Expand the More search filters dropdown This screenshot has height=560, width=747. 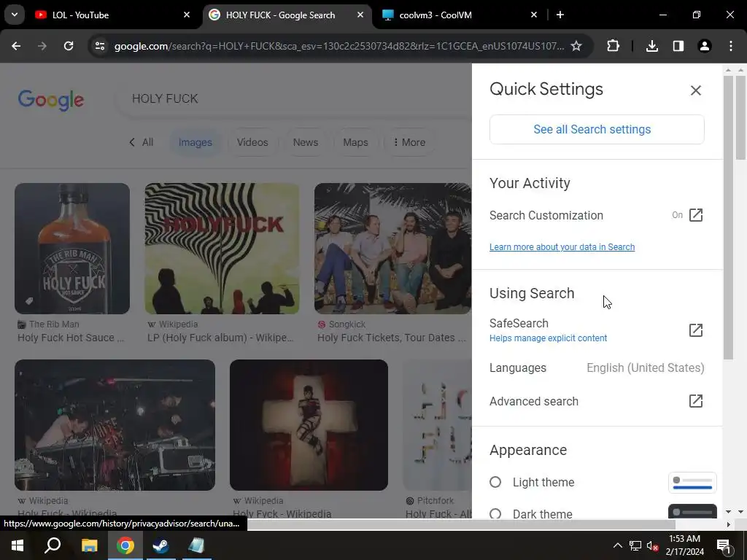click(409, 142)
